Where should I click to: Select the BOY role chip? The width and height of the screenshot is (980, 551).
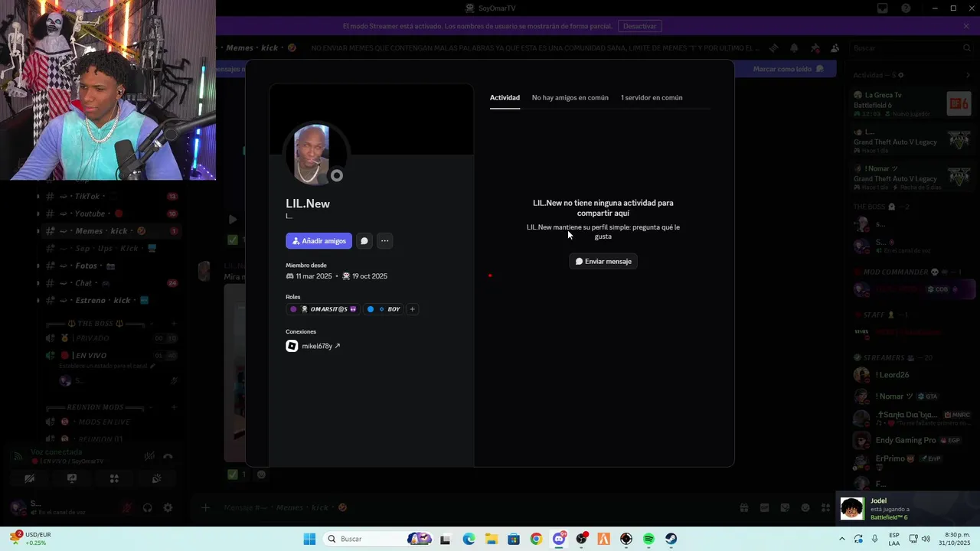pyautogui.click(x=384, y=309)
